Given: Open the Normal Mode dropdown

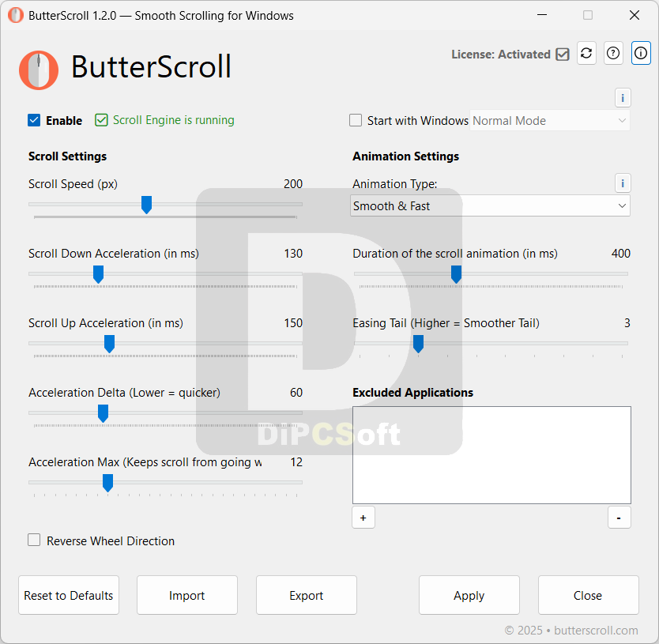Looking at the screenshot, I should coord(550,121).
